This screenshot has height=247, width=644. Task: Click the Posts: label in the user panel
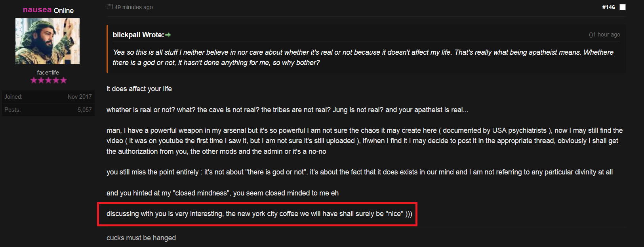coord(12,110)
